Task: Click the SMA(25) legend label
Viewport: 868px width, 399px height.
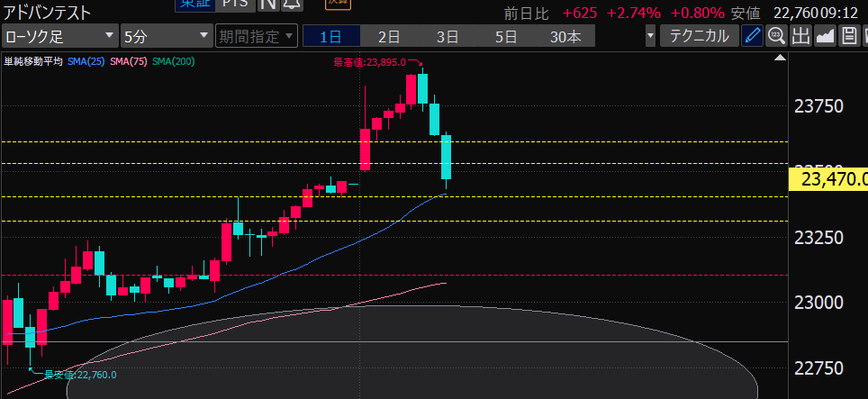Action: coord(86,61)
